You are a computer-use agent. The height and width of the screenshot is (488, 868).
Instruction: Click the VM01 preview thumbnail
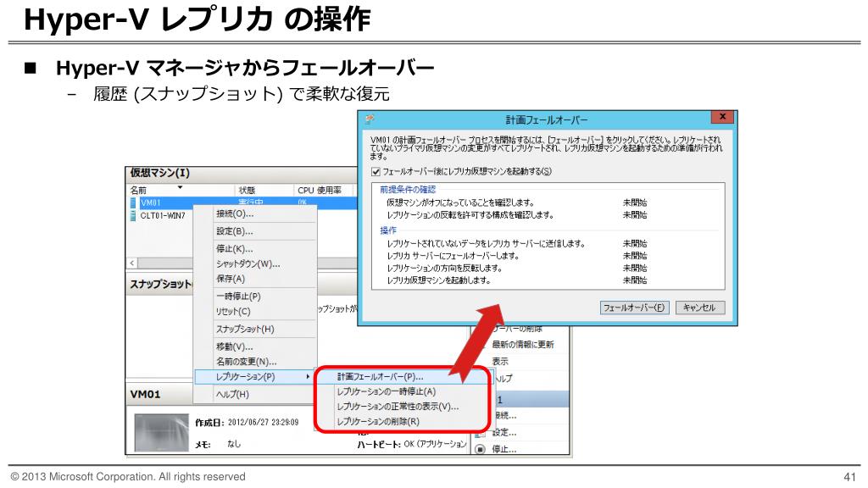tap(162, 433)
